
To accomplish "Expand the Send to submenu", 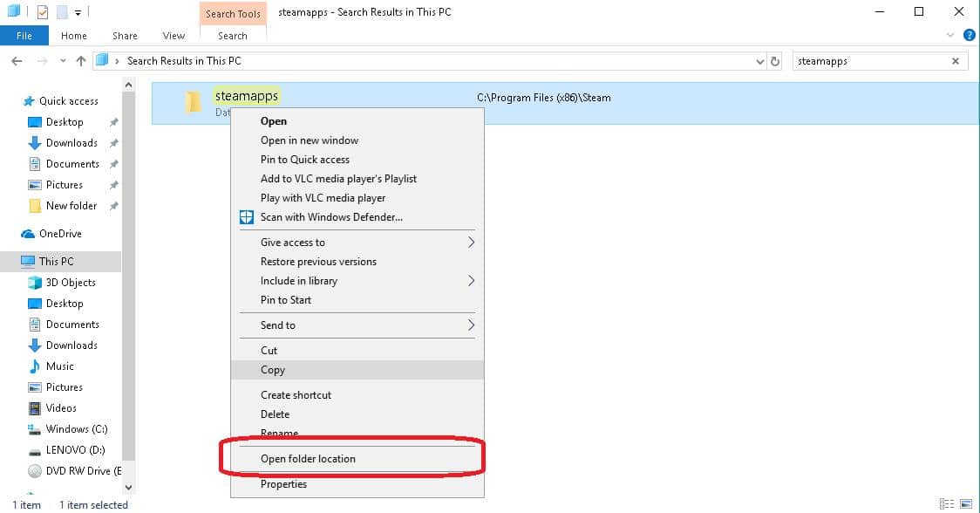I will pyautogui.click(x=357, y=325).
